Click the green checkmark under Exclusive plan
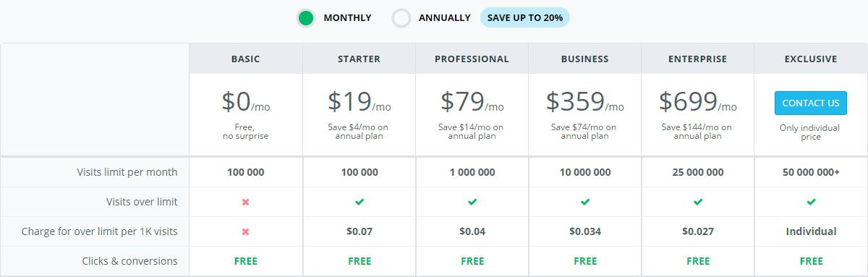 [x=811, y=202]
